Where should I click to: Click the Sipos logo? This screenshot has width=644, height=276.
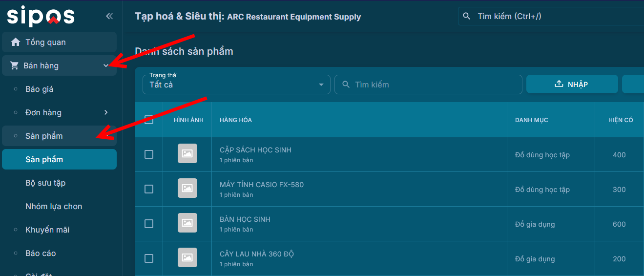41,16
